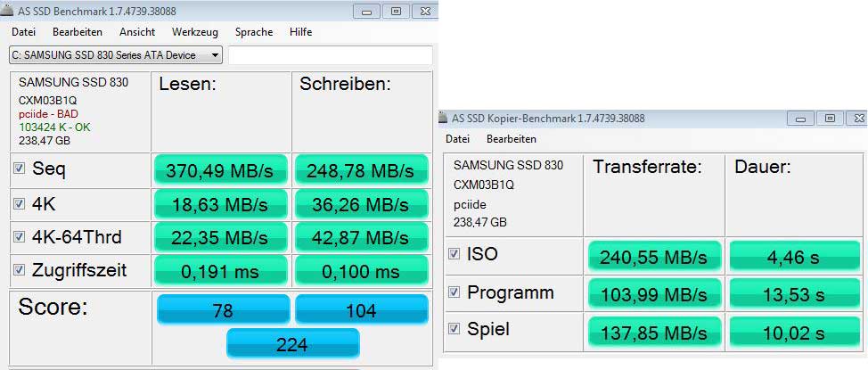The height and width of the screenshot is (370, 868).
Task: Click 4K read result 18,63 MB/s
Action: point(220,205)
